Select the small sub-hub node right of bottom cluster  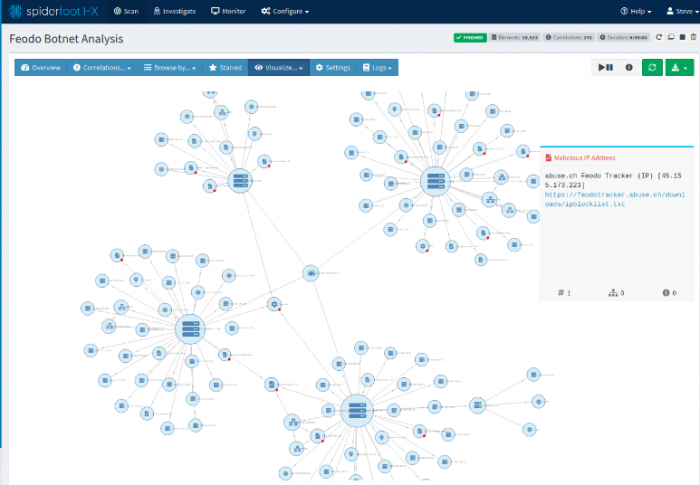(477, 405)
